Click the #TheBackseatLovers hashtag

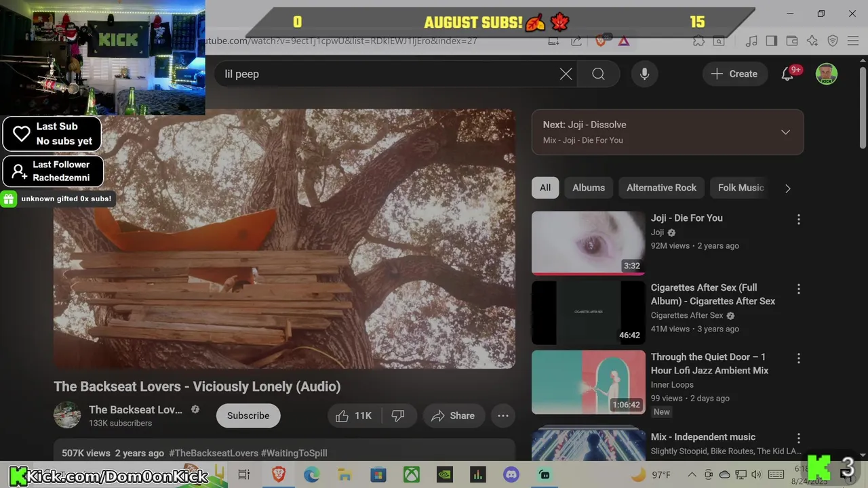(214, 453)
